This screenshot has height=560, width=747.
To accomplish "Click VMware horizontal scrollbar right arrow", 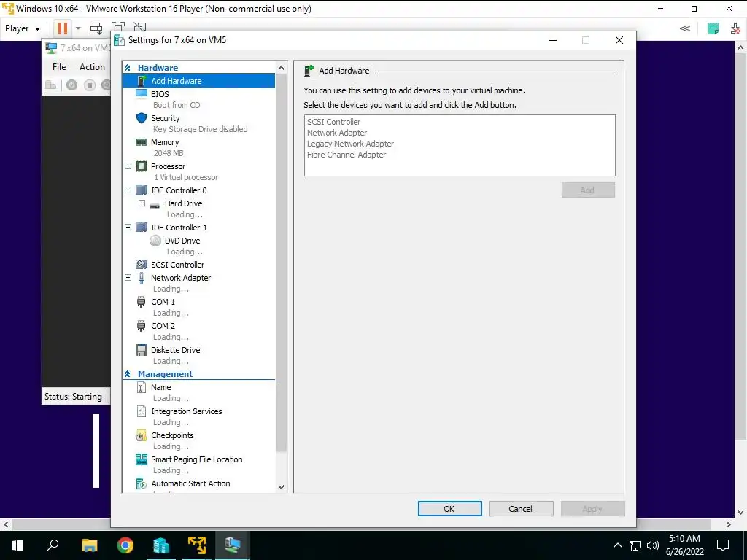I will (729, 524).
